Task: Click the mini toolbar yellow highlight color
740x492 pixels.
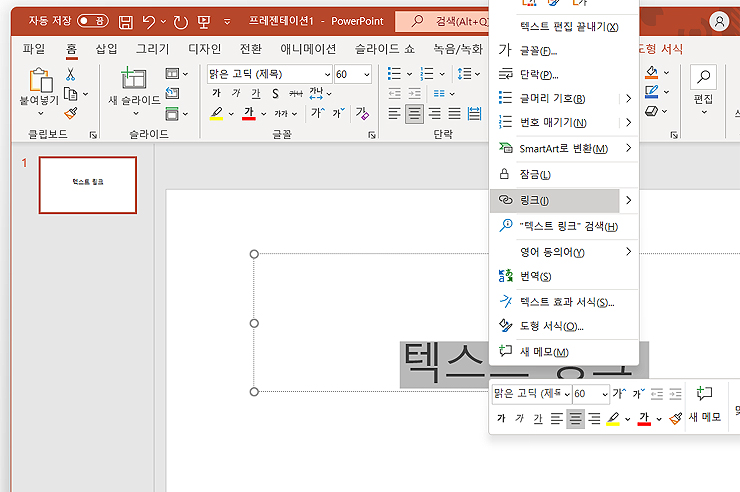Action: coord(613,418)
